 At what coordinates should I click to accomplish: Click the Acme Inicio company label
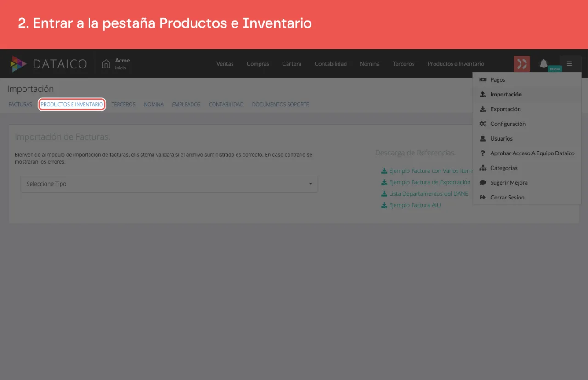[x=122, y=64]
